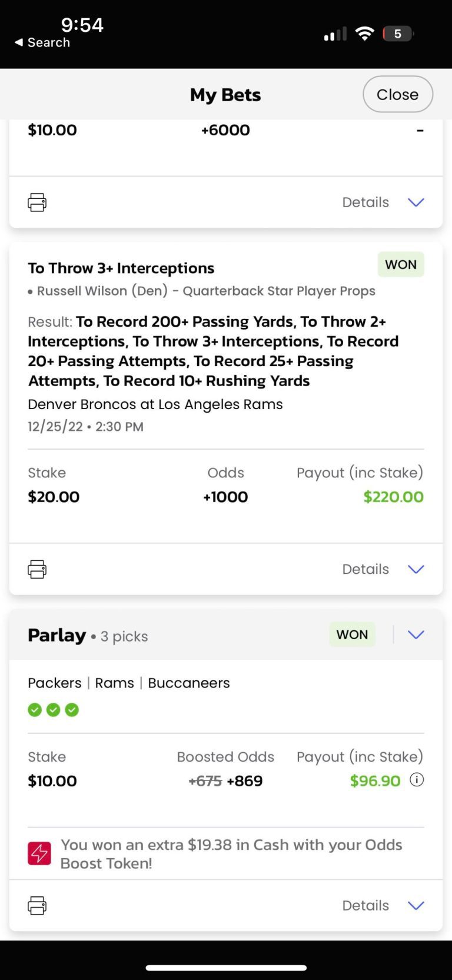Tap the payout info icon next to $96.90
452x980 pixels.
pos(417,780)
